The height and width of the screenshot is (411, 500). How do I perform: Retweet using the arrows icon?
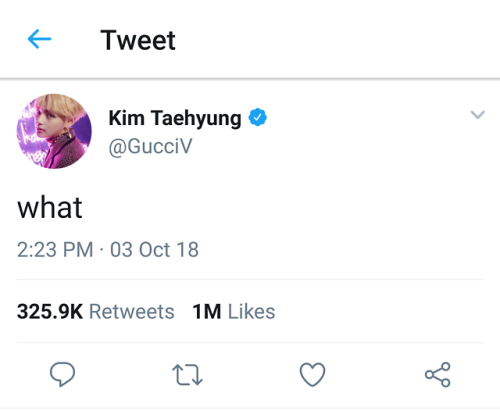[x=187, y=375]
